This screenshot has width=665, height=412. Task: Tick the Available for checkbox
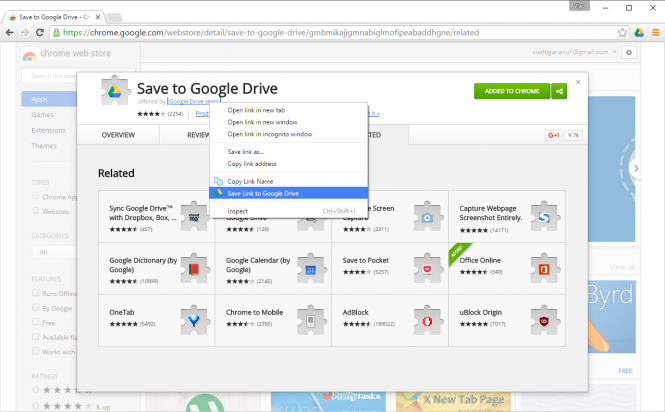click(36, 336)
